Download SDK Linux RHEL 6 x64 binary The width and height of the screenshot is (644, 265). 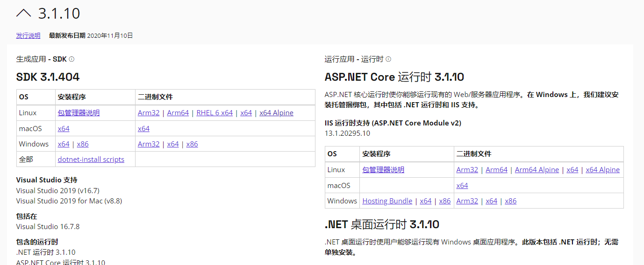(215, 113)
